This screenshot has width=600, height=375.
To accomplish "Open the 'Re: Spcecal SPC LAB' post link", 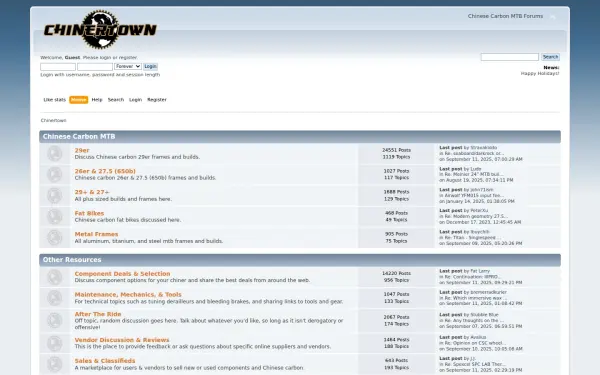I will tap(475, 364).
